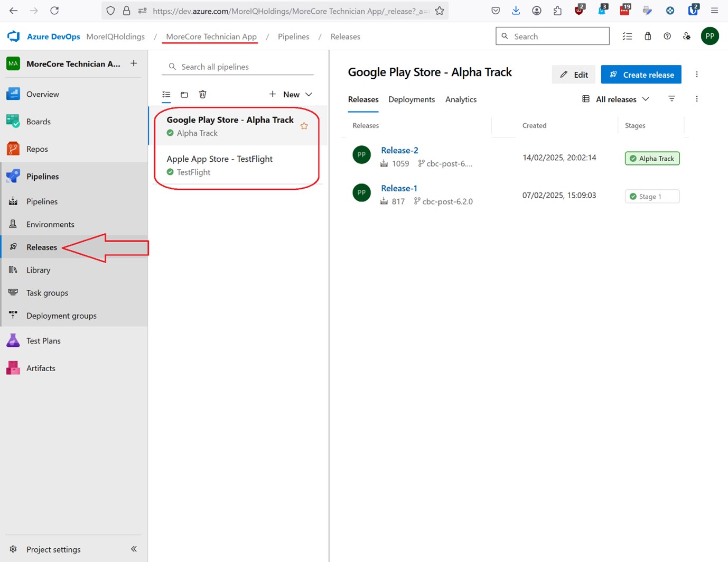Image resolution: width=728 pixels, height=562 pixels.
Task: Collapse the sidebar using the double-chevron
Action: pos(134,549)
